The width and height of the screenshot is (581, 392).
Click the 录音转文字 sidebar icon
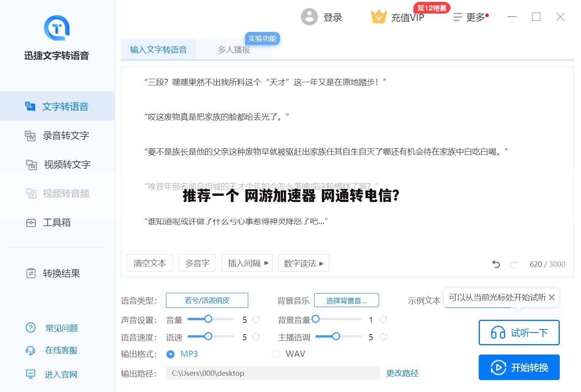click(30, 136)
